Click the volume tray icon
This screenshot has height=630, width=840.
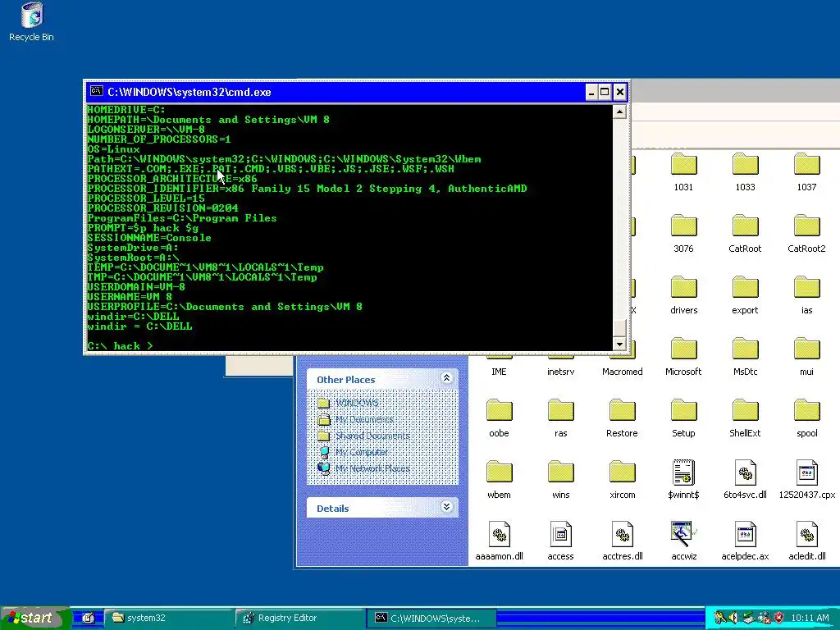734,618
